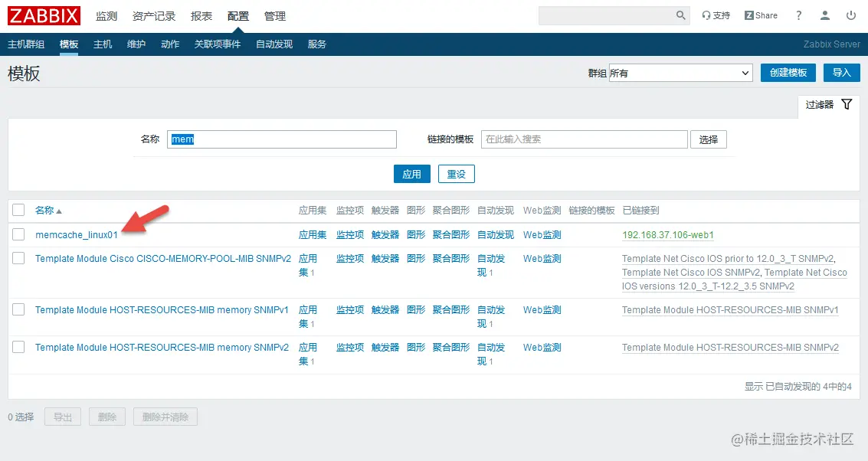Open the 资产记录 top menu
Image resolution: width=868 pixels, height=461 pixels.
point(154,16)
